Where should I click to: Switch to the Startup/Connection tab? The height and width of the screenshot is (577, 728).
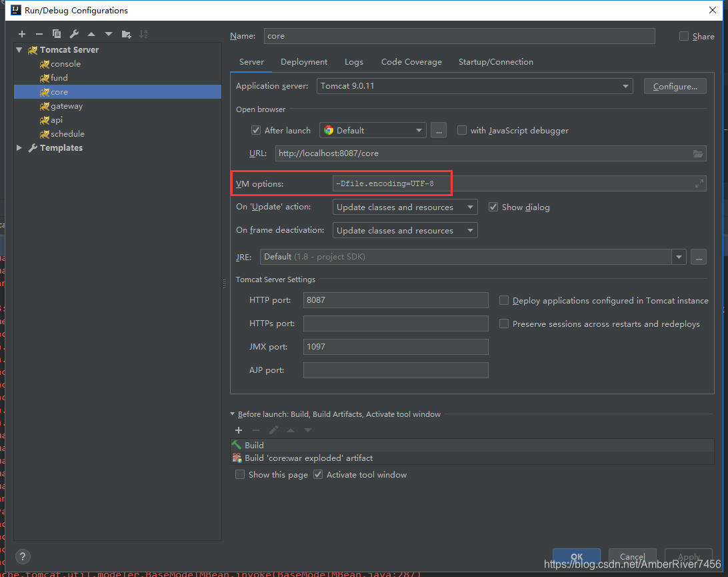(x=496, y=62)
